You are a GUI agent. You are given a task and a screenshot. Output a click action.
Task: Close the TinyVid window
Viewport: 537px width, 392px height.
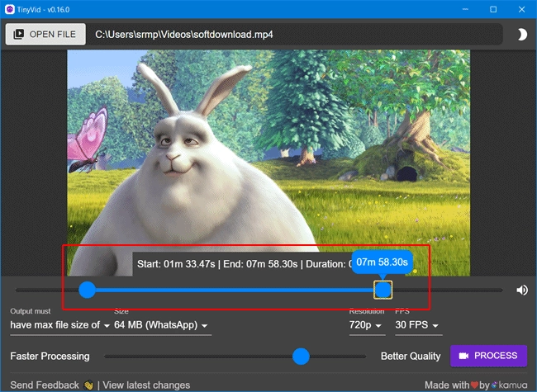(521, 9)
